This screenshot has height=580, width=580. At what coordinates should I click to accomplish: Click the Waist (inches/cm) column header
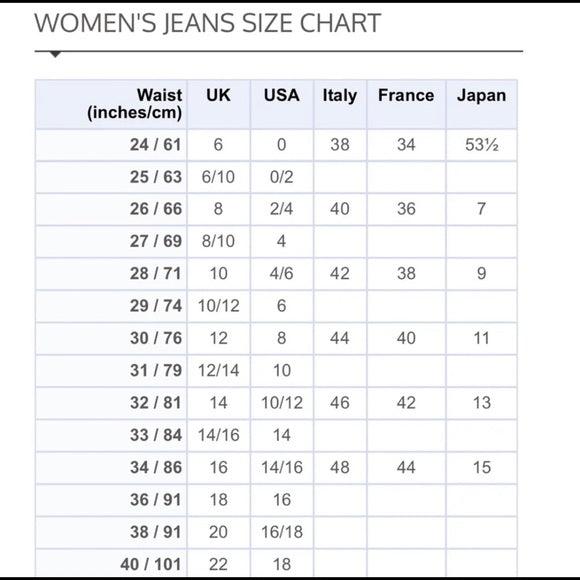tap(111, 104)
